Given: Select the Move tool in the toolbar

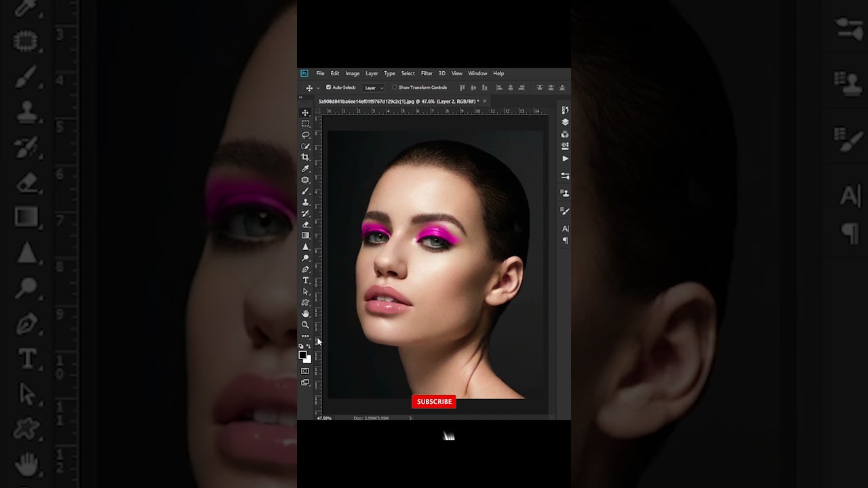Looking at the screenshot, I should [x=305, y=113].
